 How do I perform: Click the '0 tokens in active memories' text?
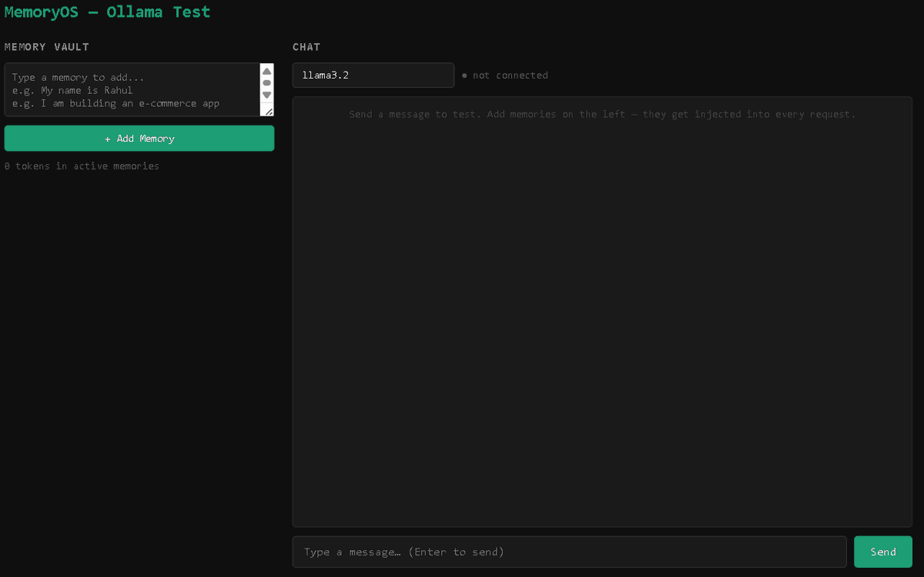[x=82, y=166]
